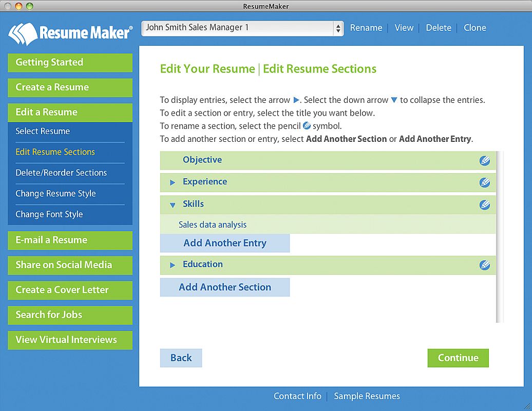Open the John Smith Sales Manager dropdown
This screenshot has height=411, width=532.
pos(242,28)
